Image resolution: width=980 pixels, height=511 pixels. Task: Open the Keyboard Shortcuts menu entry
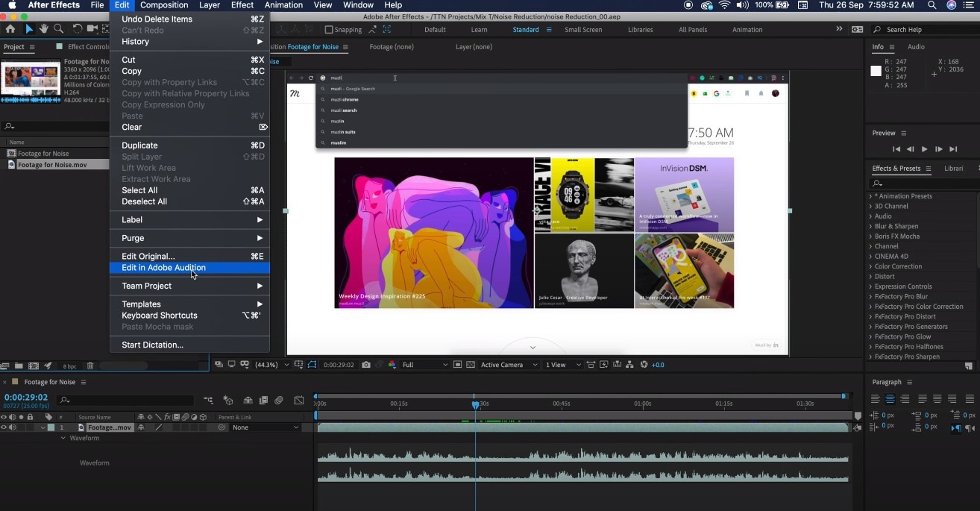[x=160, y=316]
